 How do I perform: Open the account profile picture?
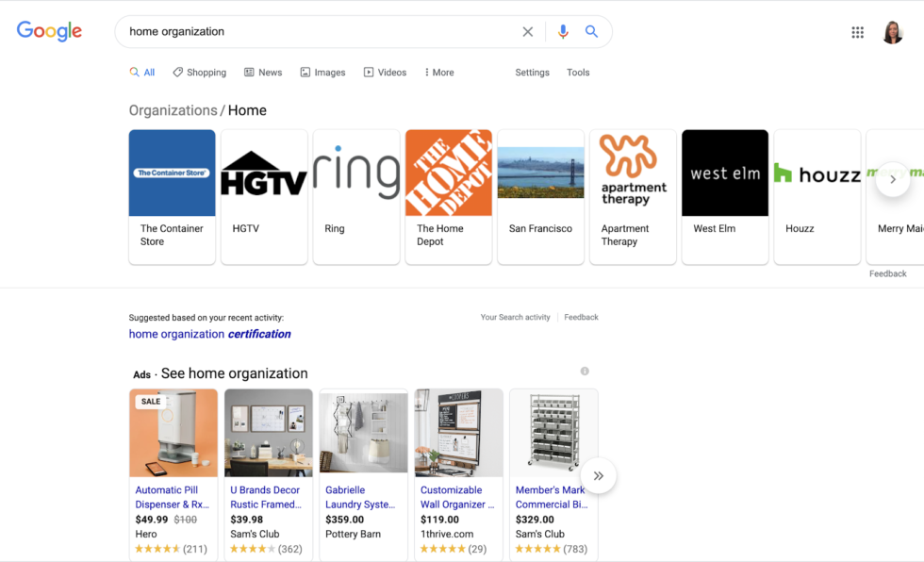click(x=893, y=32)
